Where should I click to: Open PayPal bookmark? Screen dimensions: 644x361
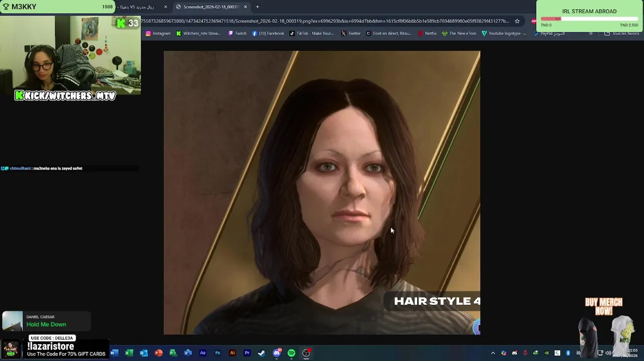tap(550, 34)
